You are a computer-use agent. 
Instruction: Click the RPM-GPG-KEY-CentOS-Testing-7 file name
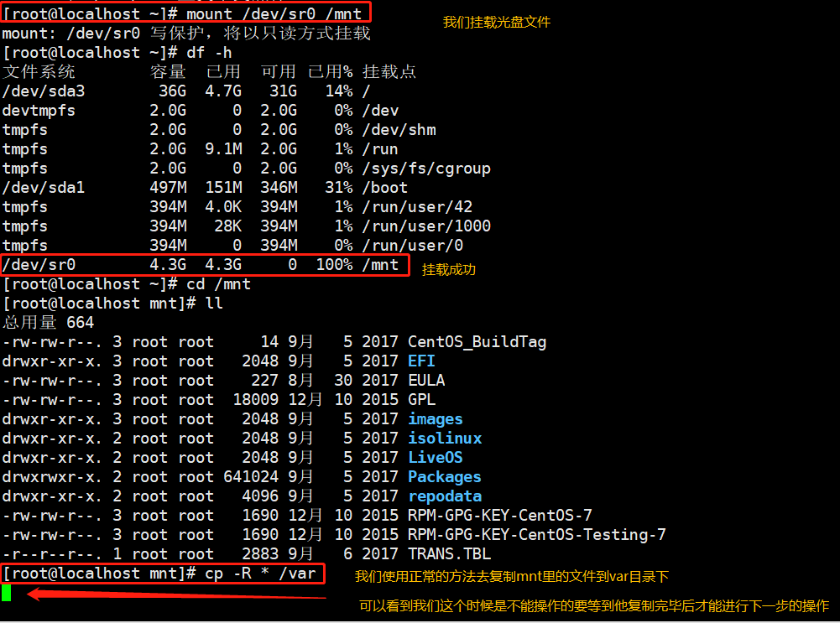pos(537,534)
